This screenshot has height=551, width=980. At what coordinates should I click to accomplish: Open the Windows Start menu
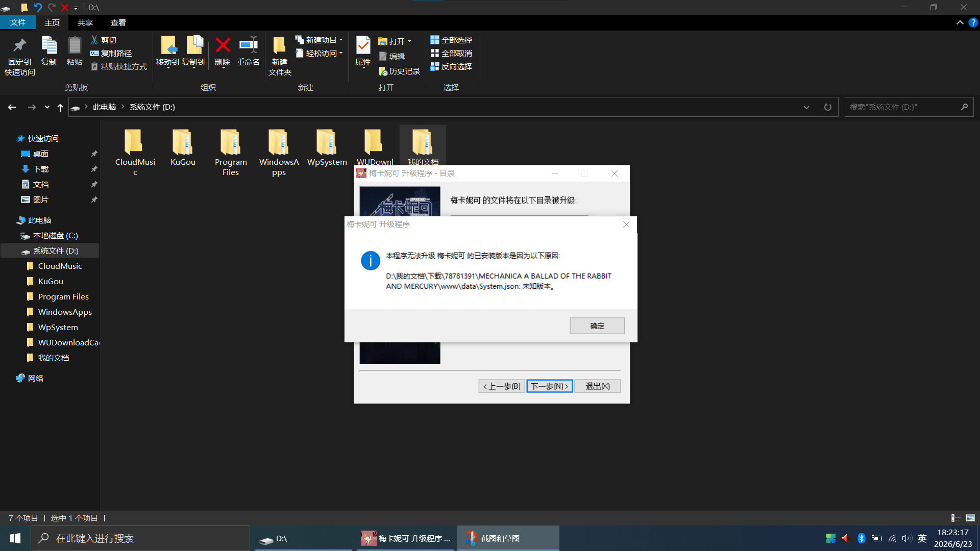(x=15, y=538)
